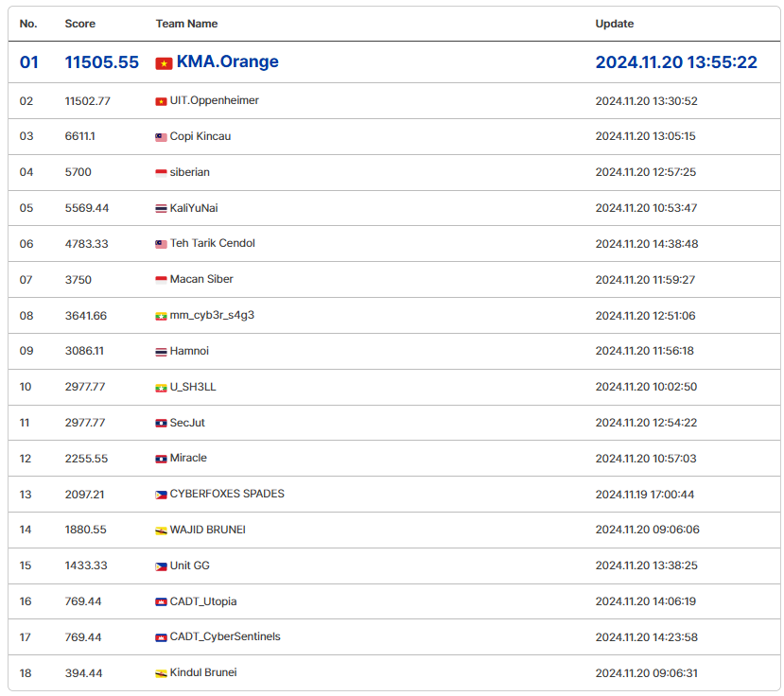Image resolution: width=784 pixels, height=696 pixels.
Task: Click the Brunei flag beside WAJID BRUNEI
Action: point(161,531)
